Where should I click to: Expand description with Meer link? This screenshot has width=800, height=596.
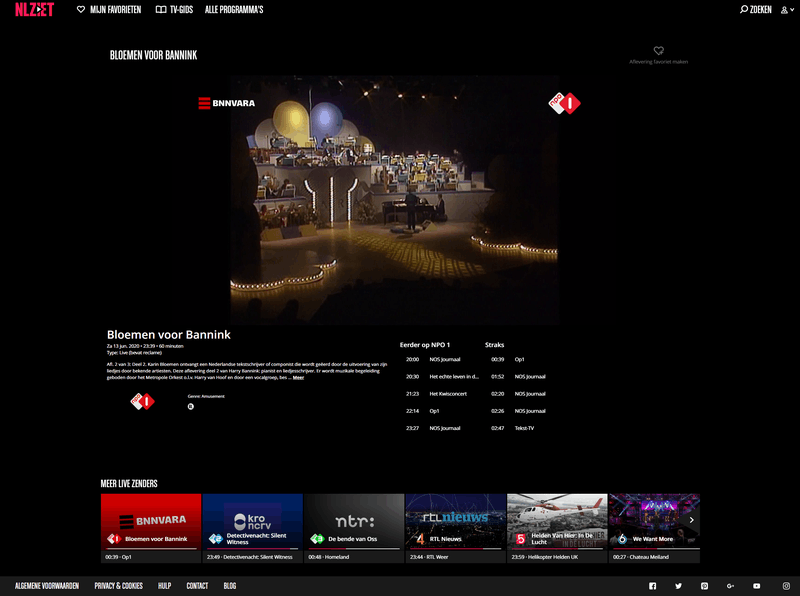coord(298,378)
